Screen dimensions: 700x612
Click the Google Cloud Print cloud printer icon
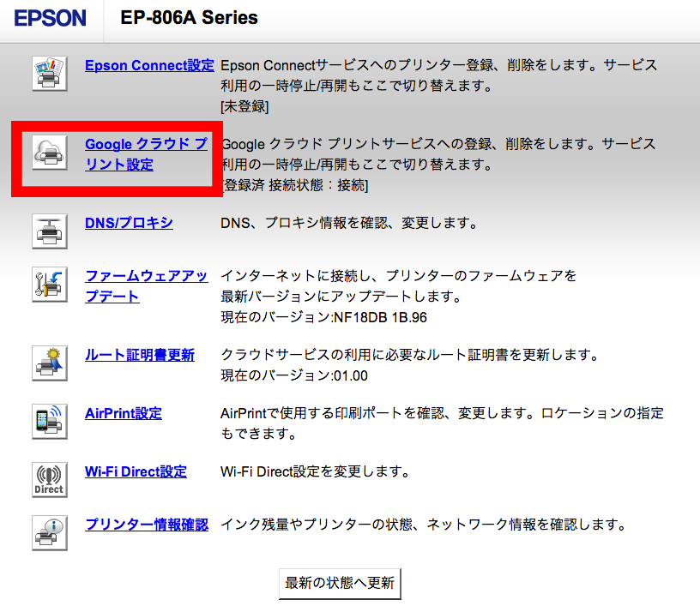(50, 153)
